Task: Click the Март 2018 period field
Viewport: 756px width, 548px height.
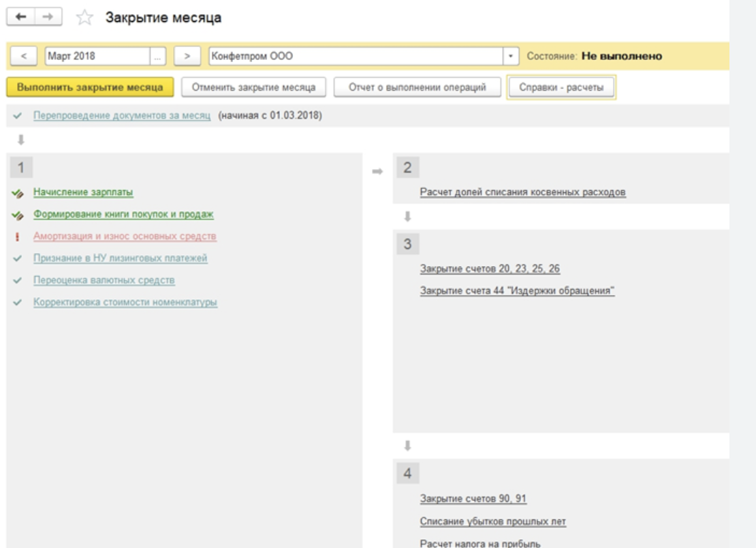Action: click(98, 57)
